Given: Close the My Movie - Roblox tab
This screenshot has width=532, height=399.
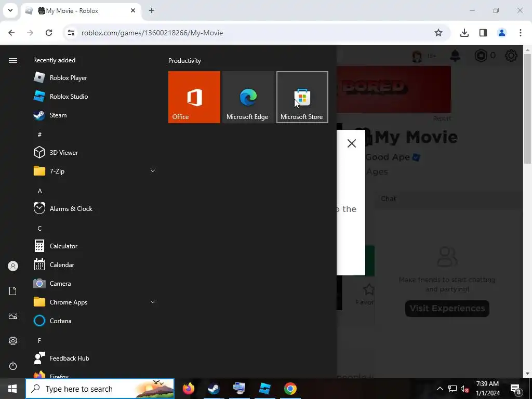Looking at the screenshot, I should tap(133, 10).
